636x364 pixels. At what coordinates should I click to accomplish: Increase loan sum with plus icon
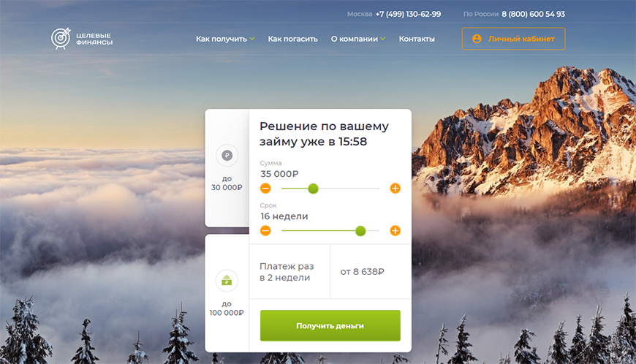395,188
